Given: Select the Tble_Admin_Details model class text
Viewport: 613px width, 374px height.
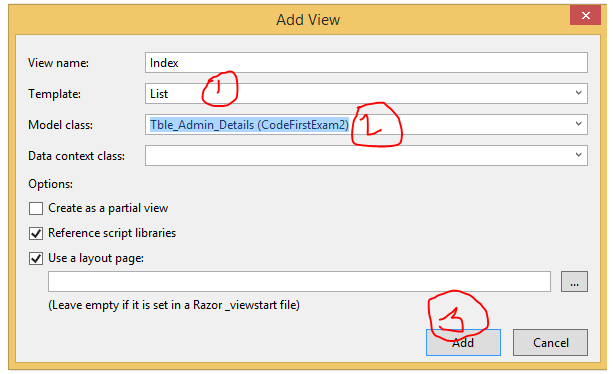Looking at the screenshot, I should point(249,125).
